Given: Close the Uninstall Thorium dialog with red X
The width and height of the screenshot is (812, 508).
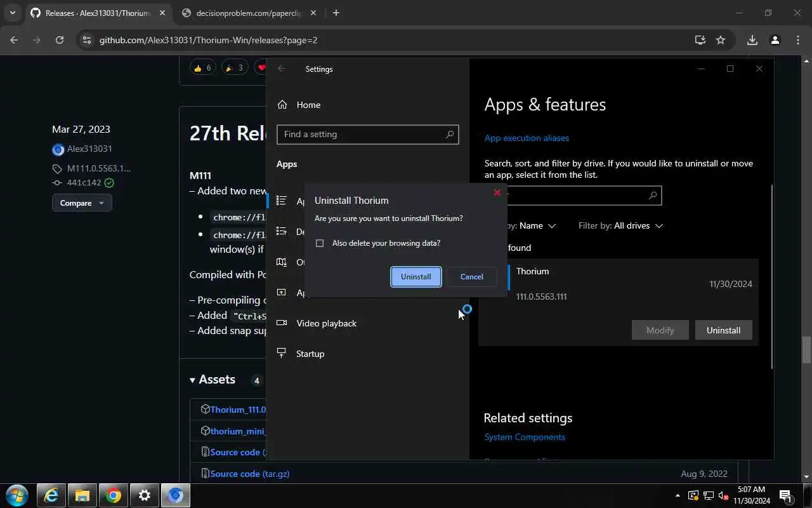Looking at the screenshot, I should [x=497, y=192].
